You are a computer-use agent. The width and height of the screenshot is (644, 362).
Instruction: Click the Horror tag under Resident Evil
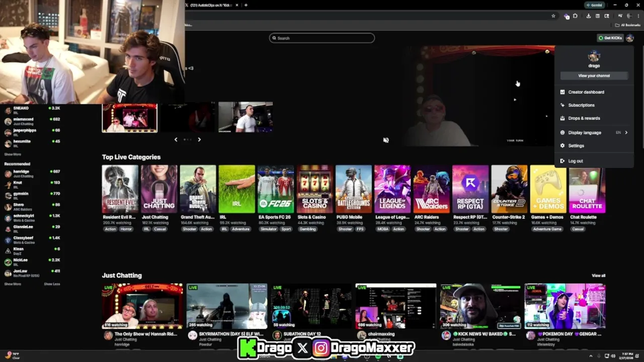click(x=125, y=229)
